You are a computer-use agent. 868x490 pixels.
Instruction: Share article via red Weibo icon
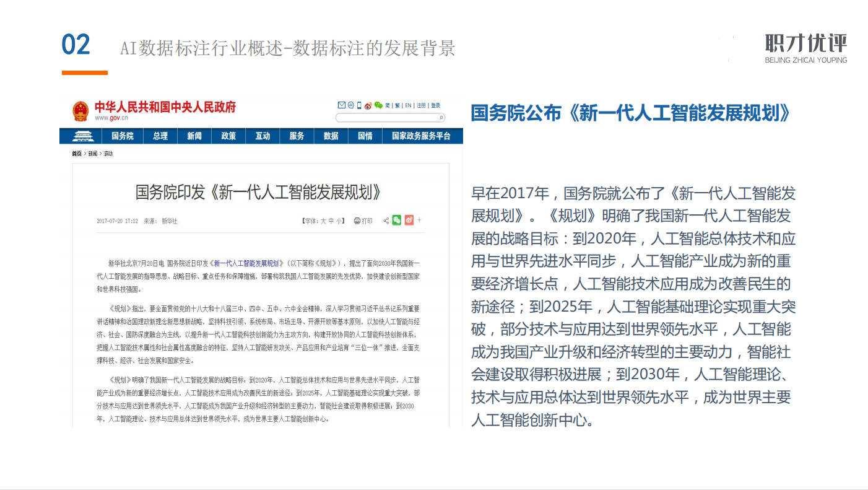tap(409, 220)
